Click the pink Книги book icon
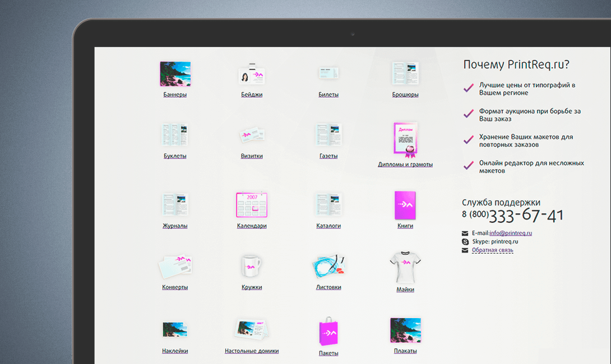This screenshot has height=364, width=611. point(405,205)
